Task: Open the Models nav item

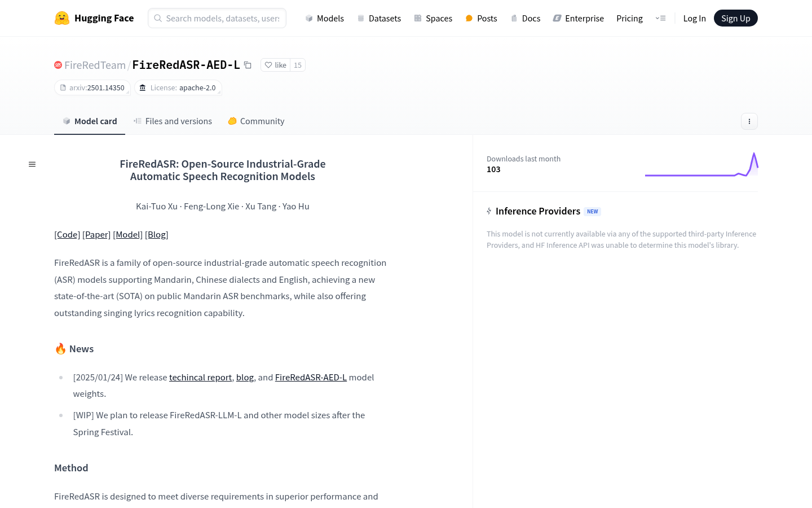Action: pos(325,18)
